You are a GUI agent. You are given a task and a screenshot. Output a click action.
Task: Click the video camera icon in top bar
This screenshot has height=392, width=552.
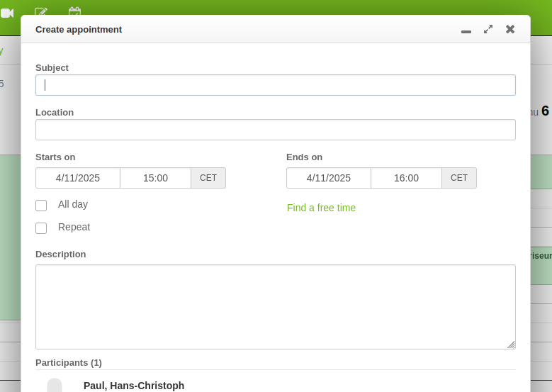7,13
